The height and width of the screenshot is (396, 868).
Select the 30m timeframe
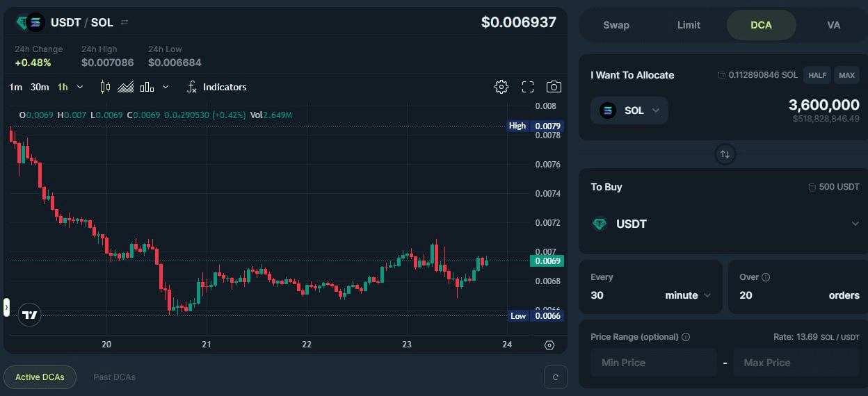click(x=40, y=87)
